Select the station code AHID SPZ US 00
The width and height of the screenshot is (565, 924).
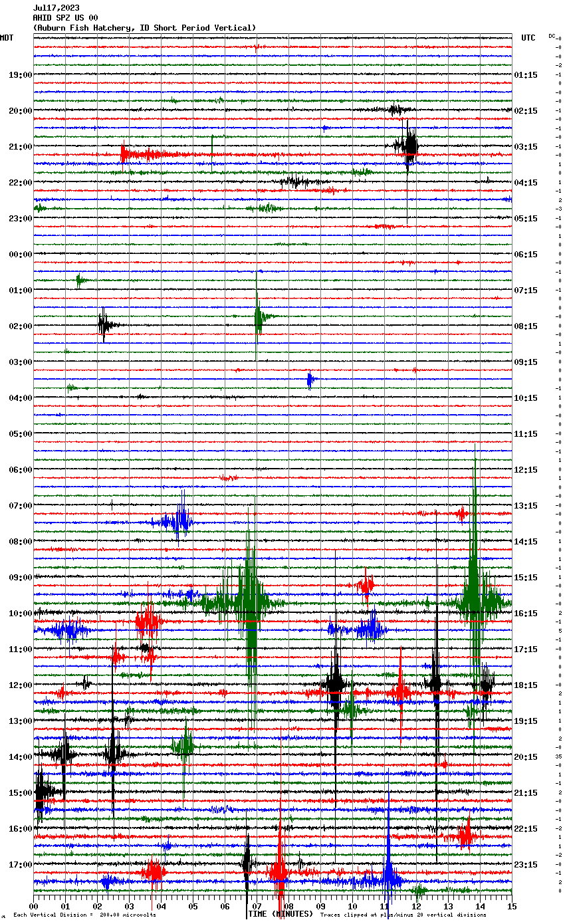[66, 18]
